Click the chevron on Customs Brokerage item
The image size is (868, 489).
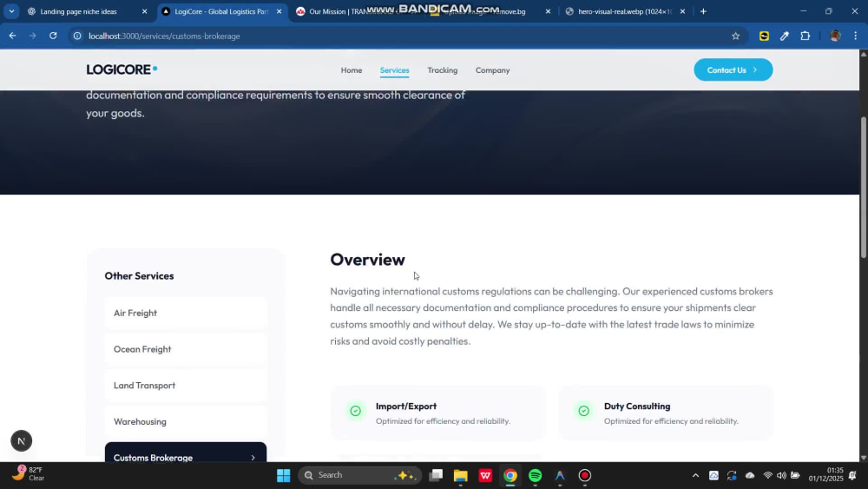pyautogui.click(x=253, y=458)
